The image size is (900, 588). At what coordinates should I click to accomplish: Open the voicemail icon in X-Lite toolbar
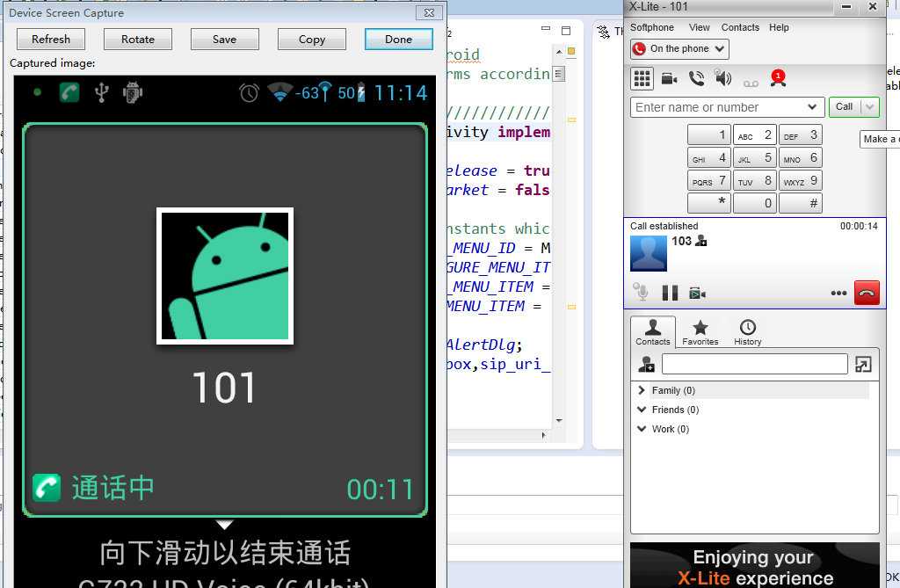(751, 83)
